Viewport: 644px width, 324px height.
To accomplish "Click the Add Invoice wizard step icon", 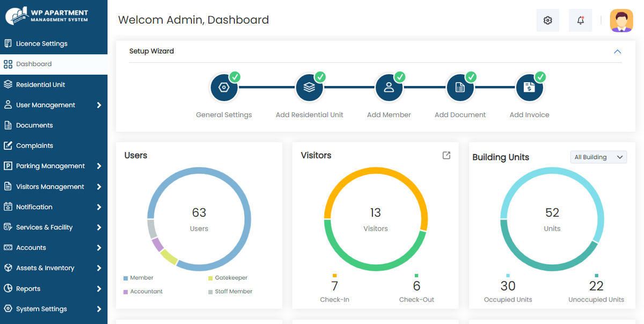I will click(x=530, y=88).
